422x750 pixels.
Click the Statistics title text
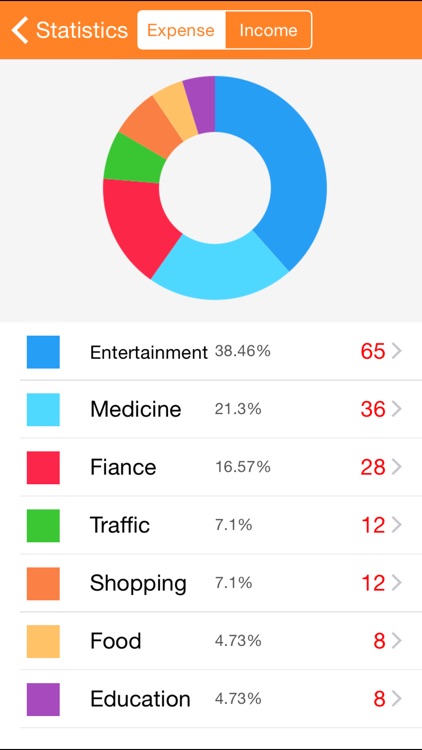82,30
